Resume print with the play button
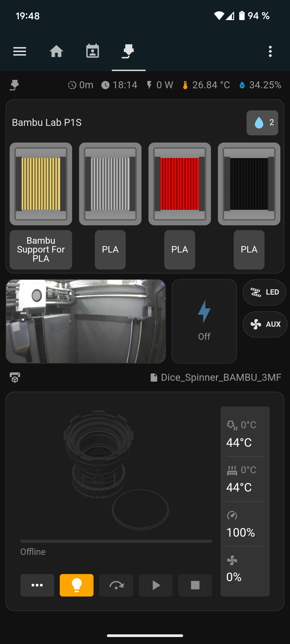Screen dimensions: 290x644 point(155,585)
